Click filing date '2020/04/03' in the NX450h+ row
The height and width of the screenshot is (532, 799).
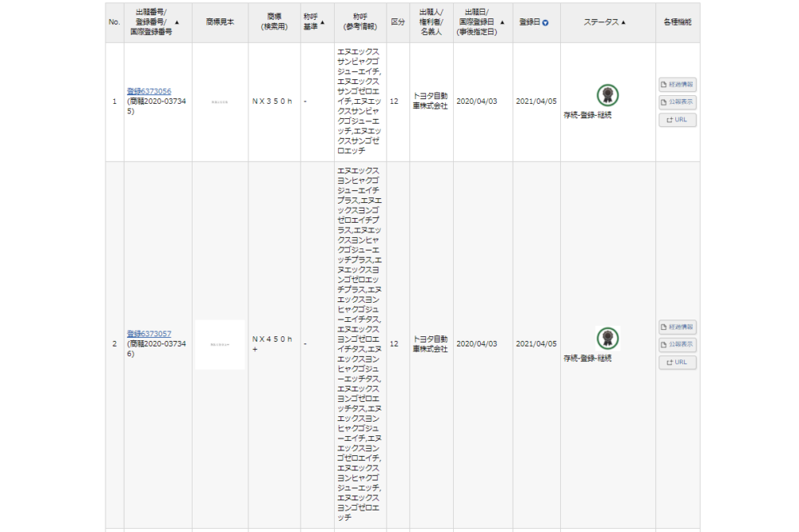476,344
